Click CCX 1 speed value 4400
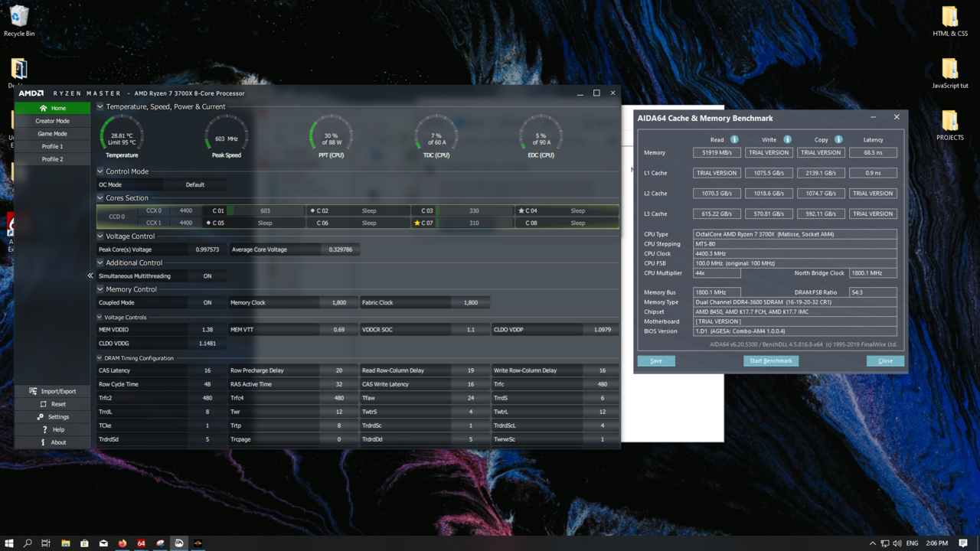The height and width of the screenshot is (551, 980). (x=186, y=223)
